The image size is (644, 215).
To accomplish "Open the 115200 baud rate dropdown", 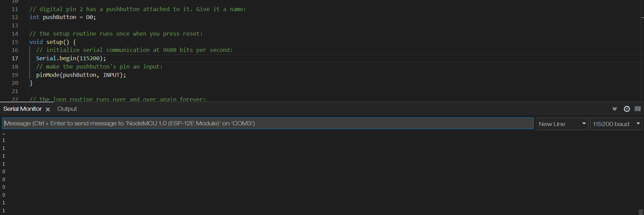I will click(616, 124).
